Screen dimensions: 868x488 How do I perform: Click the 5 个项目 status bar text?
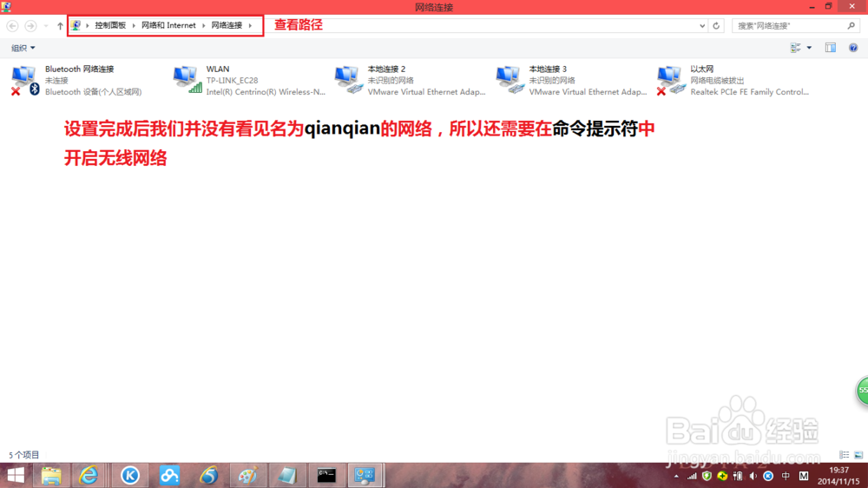click(23, 455)
